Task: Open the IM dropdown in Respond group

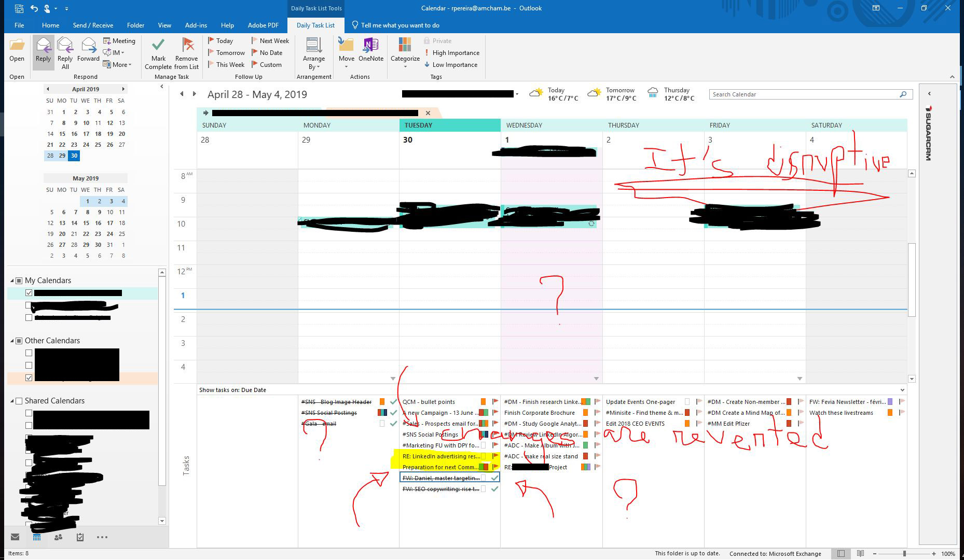Action: click(x=114, y=53)
